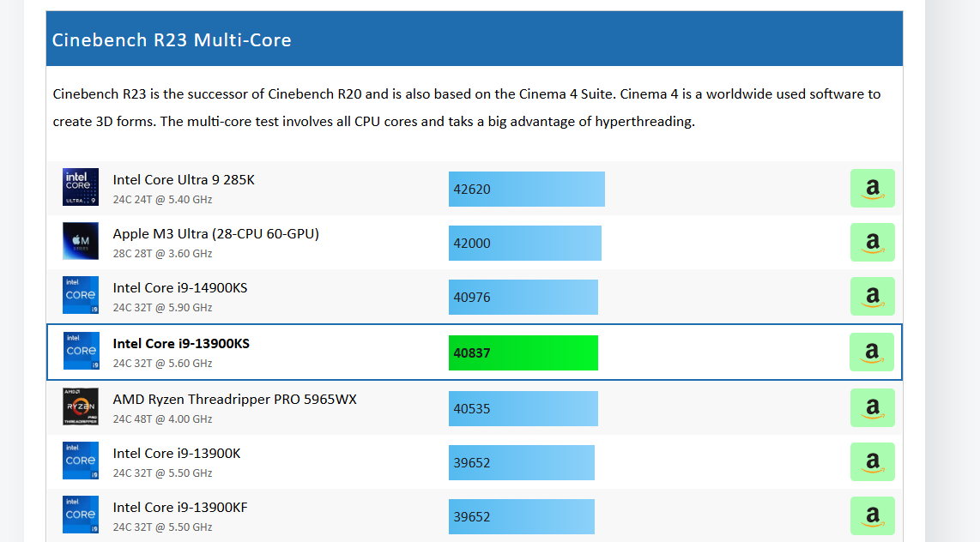The image size is (980, 542).
Task: Open the Apple M3 Ultra (28-CPU 60-GPU) link
Action: pos(215,234)
